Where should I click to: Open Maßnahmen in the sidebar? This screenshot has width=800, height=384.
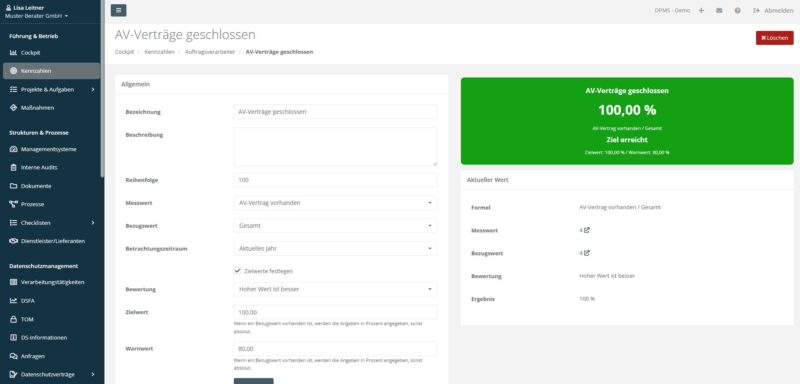(x=51, y=108)
